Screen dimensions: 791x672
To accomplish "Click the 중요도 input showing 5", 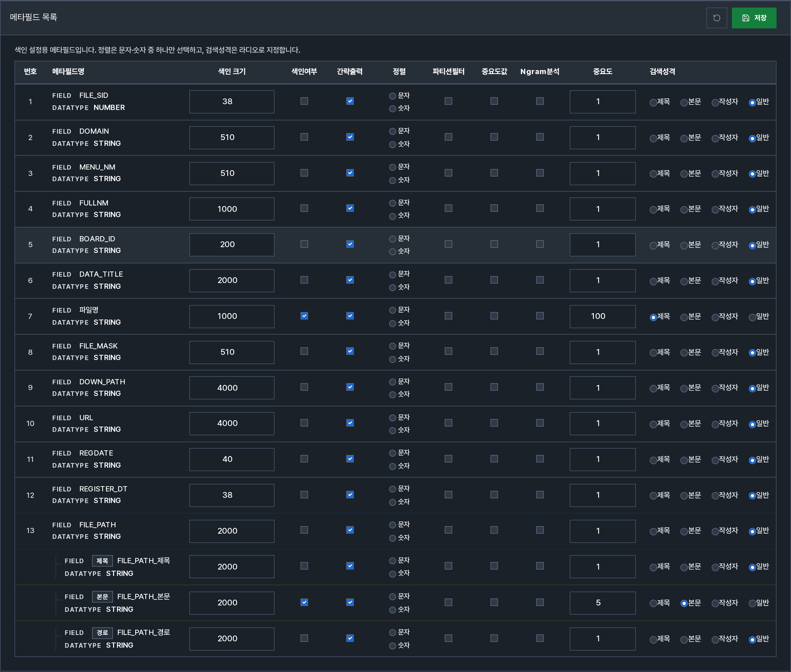I will click(x=603, y=603).
